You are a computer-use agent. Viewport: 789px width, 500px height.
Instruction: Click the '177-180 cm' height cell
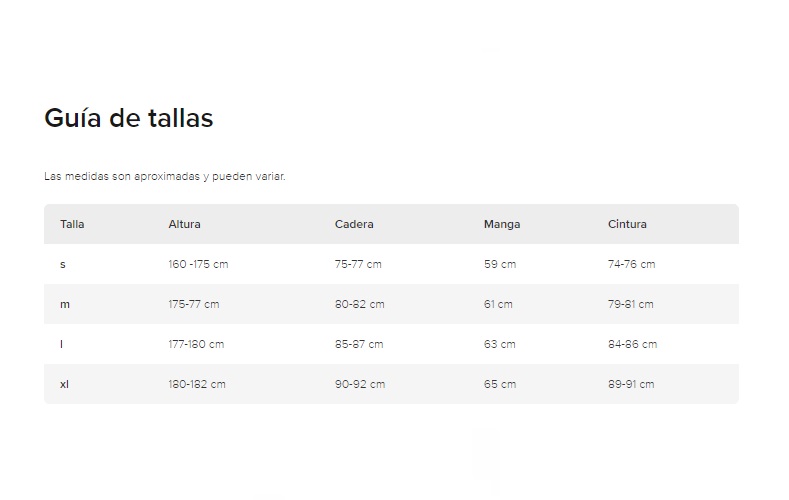(196, 344)
